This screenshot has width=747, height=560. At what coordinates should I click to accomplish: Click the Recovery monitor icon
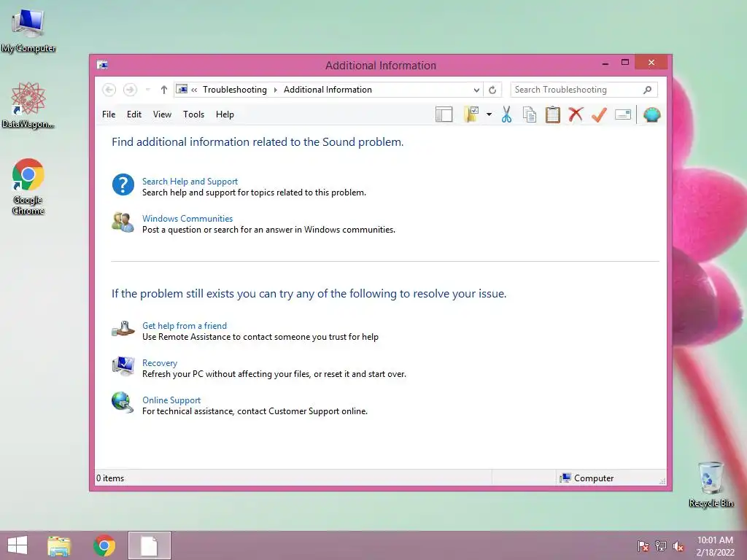[x=123, y=366]
